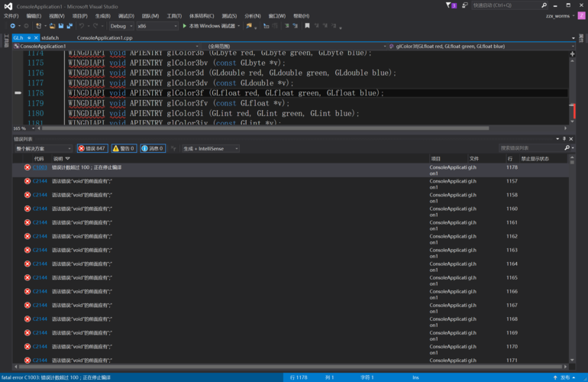Open the 文件(F) menu
The image size is (588, 382).
pyautogui.click(x=11, y=16)
